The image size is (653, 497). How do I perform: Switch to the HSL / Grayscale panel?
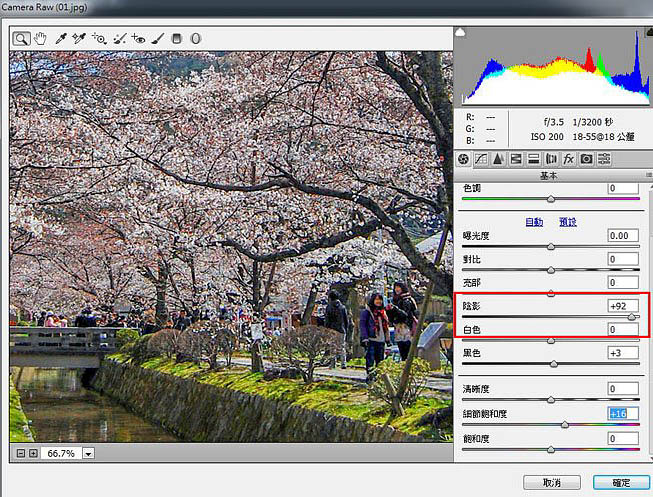coord(516,159)
